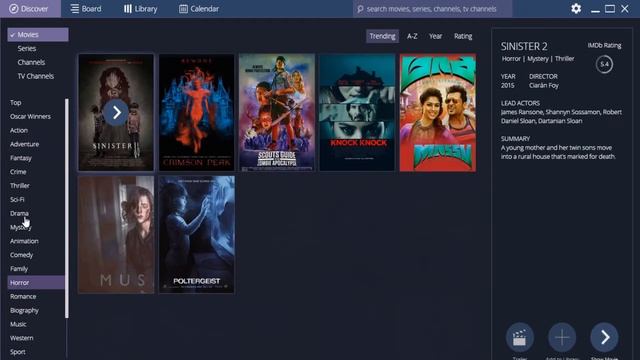The image size is (640, 360).
Task: Click the Show Movie arrow button
Action: coord(604,337)
